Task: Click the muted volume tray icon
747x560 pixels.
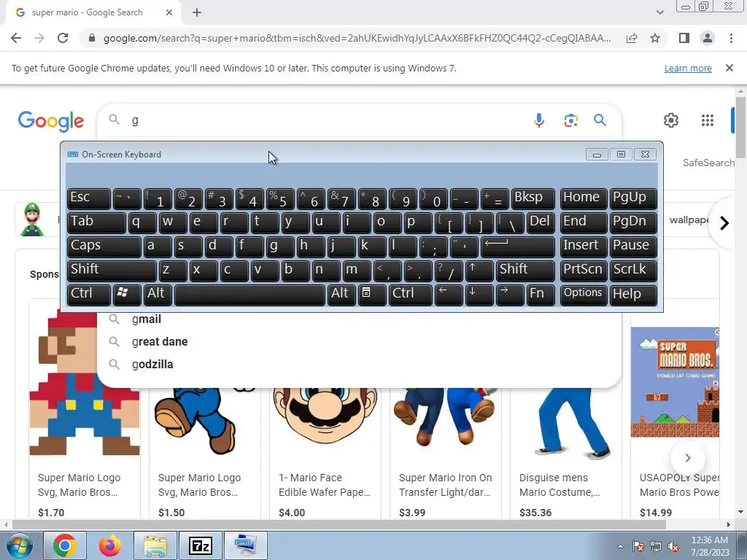Action: [673, 547]
